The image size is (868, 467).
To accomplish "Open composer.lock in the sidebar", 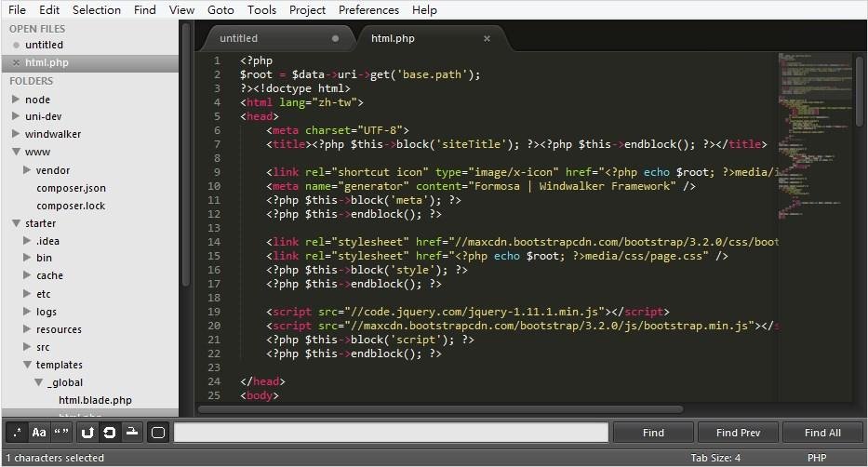I will pos(71,206).
